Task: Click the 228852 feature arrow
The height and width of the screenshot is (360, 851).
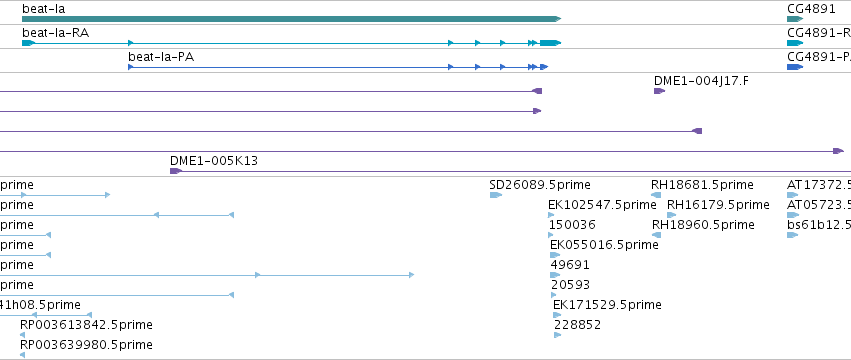Action: 557,335
